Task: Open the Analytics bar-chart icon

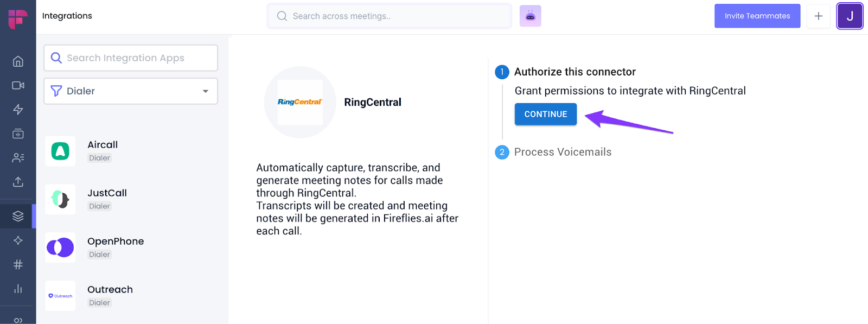Action: click(x=18, y=289)
